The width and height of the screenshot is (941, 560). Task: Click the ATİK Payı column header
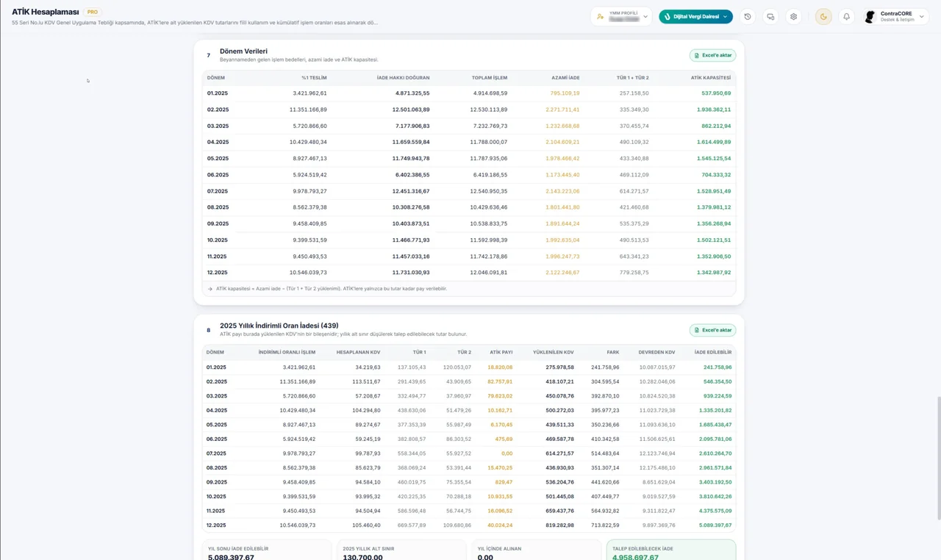(x=501, y=353)
